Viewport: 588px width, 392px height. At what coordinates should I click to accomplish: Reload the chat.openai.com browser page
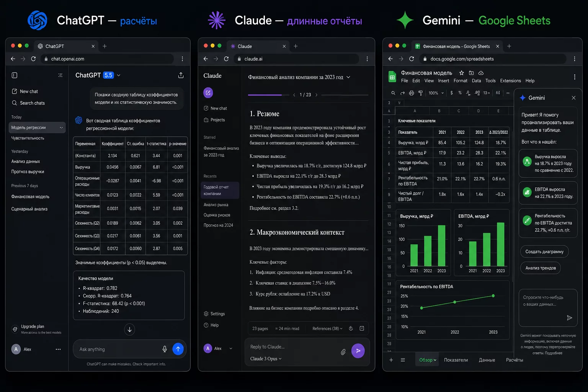33,59
